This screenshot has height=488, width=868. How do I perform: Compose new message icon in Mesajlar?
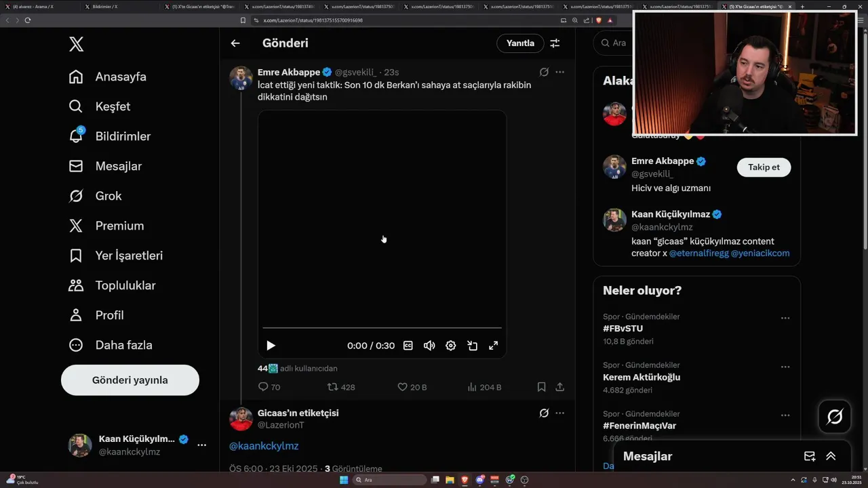pos(809,456)
